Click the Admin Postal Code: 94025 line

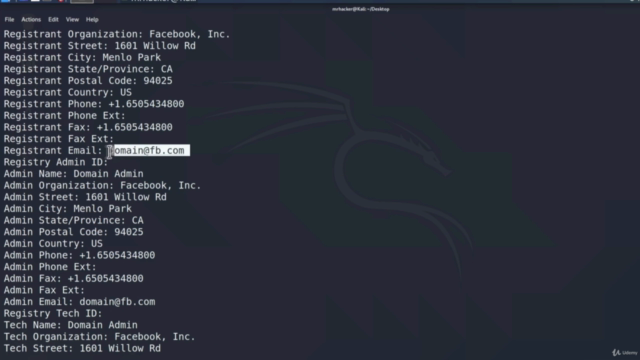click(73, 232)
